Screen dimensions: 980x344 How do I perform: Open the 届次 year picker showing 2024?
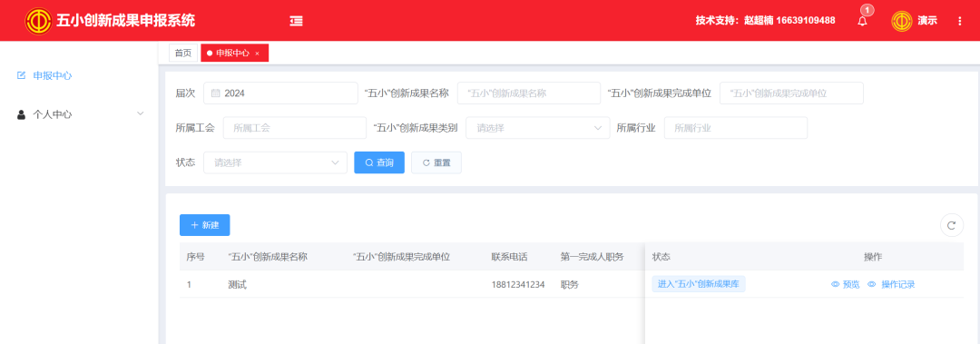280,93
